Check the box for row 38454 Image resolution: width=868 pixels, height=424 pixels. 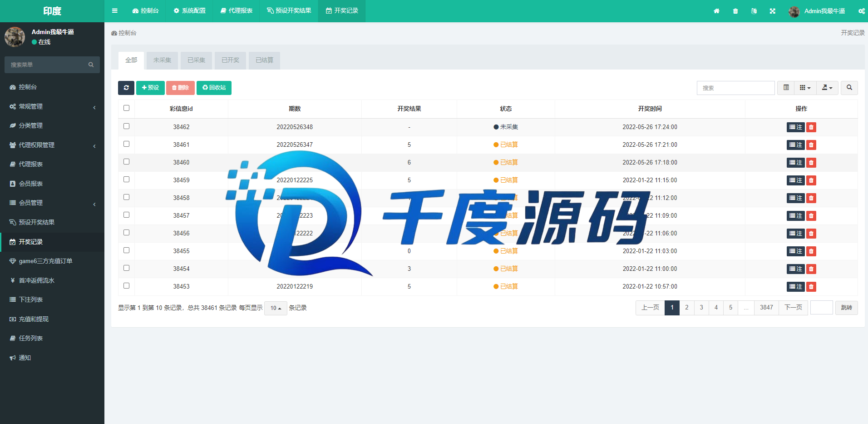click(x=126, y=268)
